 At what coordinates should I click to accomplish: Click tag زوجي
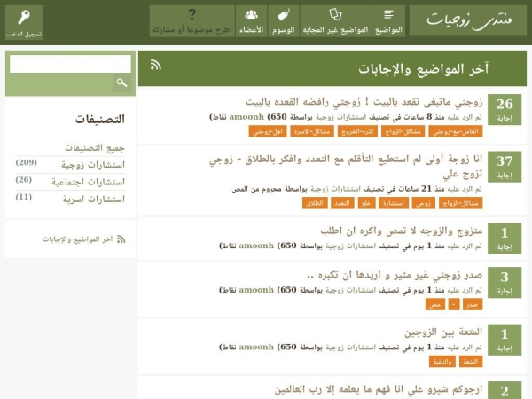point(424,203)
